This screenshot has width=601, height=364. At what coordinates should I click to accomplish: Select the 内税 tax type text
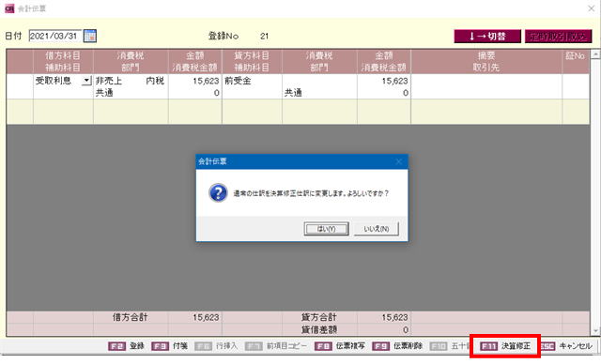pos(155,81)
